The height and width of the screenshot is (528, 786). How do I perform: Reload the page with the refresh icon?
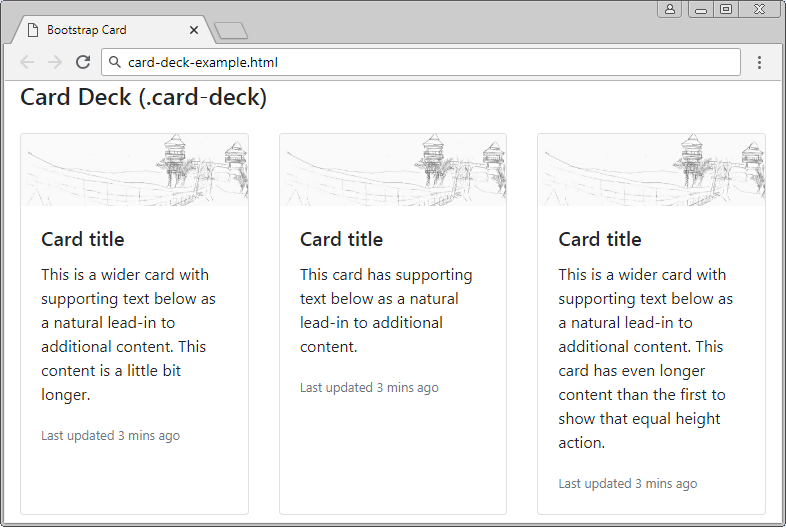point(83,62)
